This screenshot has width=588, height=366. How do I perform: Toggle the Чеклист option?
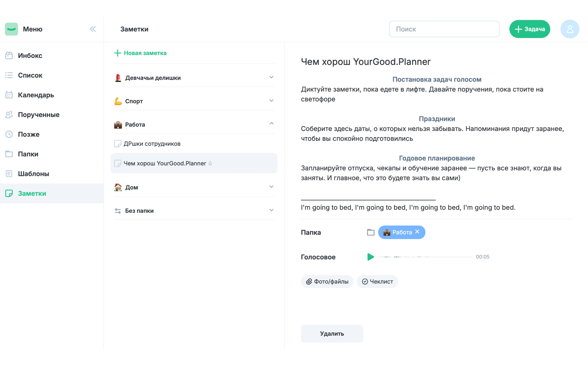pos(377,281)
